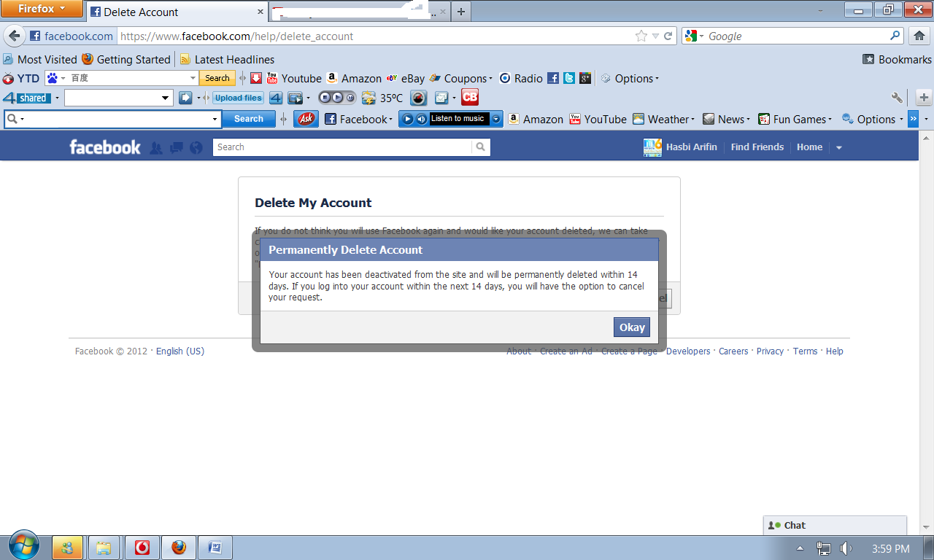Expand the Weather dropdown
The image size is (934, 560).
[x=692, y=120]
